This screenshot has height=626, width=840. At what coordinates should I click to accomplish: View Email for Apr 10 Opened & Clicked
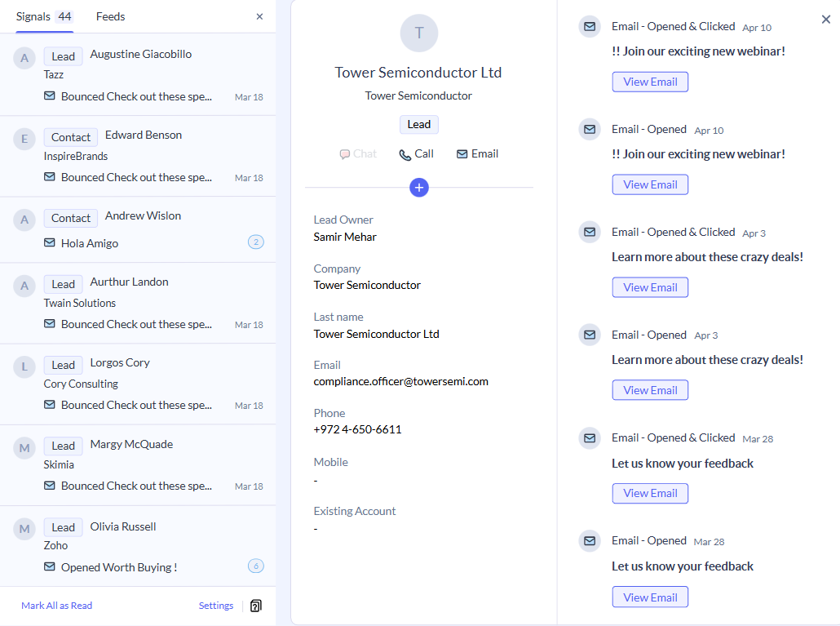(650, 82)
